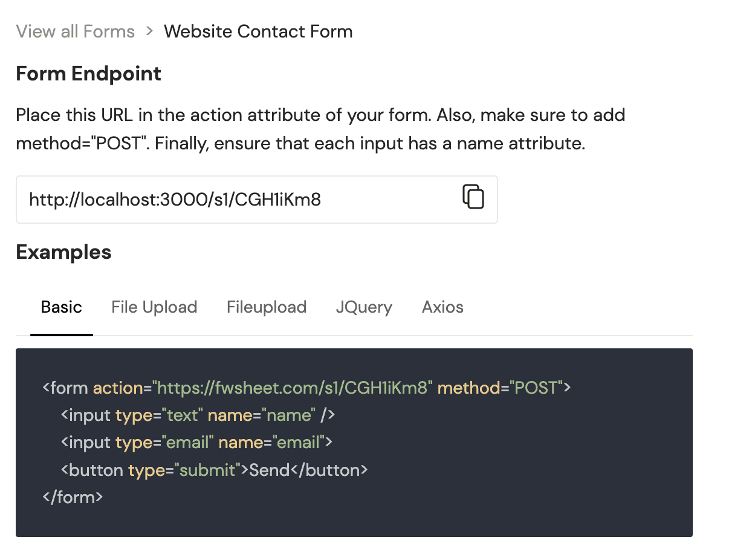Click the closing </form> tag
This screenshot has height=560, width=752.
pyautogui.click(x=73, y=498)
